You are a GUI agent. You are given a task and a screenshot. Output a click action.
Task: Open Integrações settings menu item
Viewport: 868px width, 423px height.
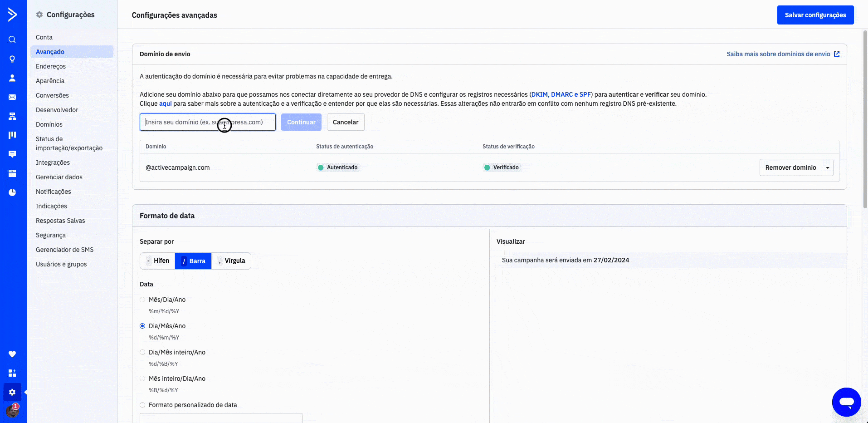point(53,162)
